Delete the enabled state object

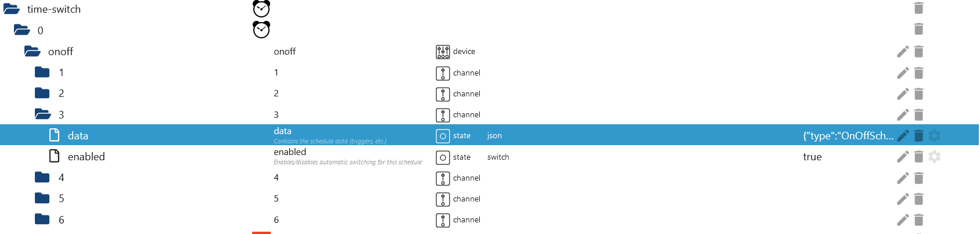tap(918, 157)
